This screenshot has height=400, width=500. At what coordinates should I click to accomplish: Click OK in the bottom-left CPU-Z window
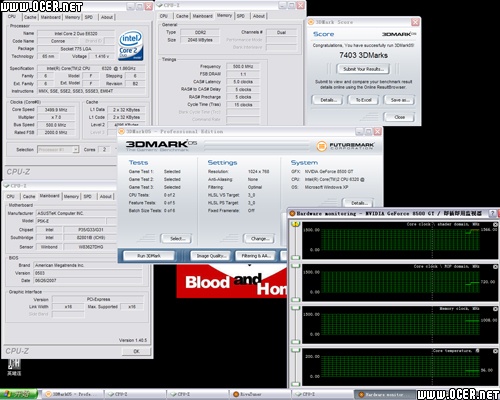coord(136,351)
